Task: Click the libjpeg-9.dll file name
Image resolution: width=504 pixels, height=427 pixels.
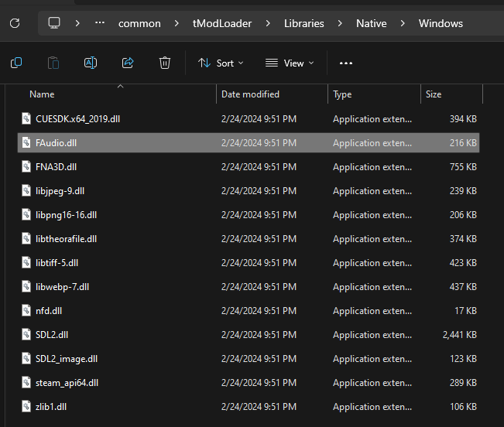Action: click(x=60, y=191)
